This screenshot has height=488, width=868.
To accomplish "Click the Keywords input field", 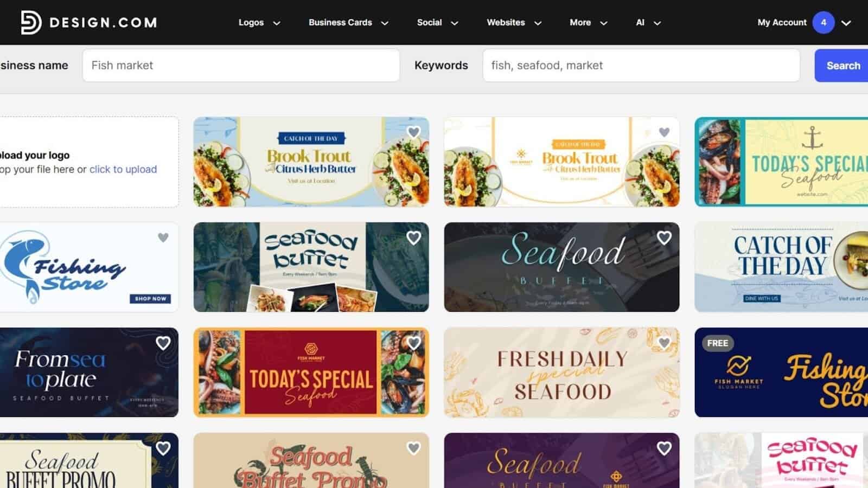I will point(641,66).
